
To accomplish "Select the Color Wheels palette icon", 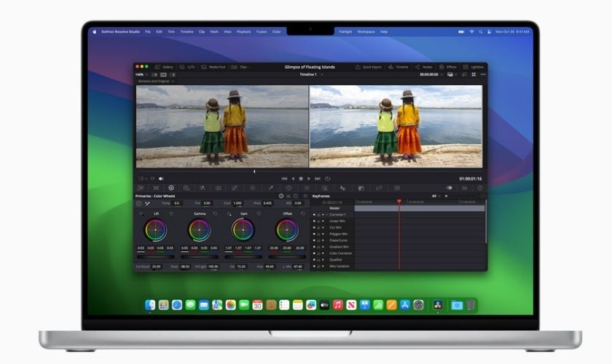I will tap(171, 188).
